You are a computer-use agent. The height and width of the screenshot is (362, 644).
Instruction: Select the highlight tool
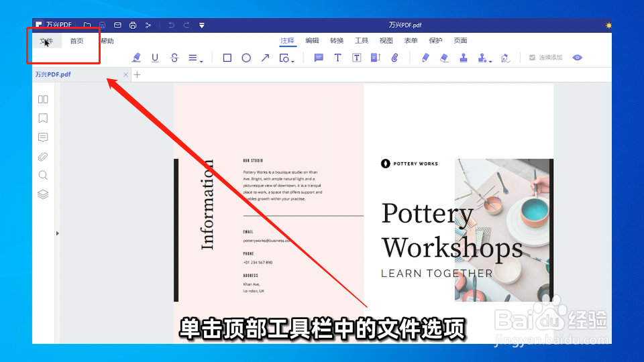pos(136,58)
